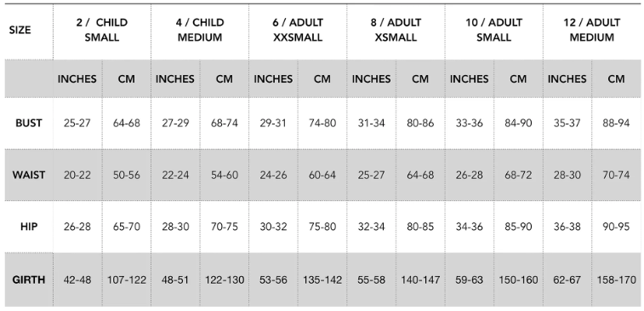Image resolution: width=644 pixels, height=311 pixels.
Task: Click waist value 50-56 cm
Action: [127, 175]
